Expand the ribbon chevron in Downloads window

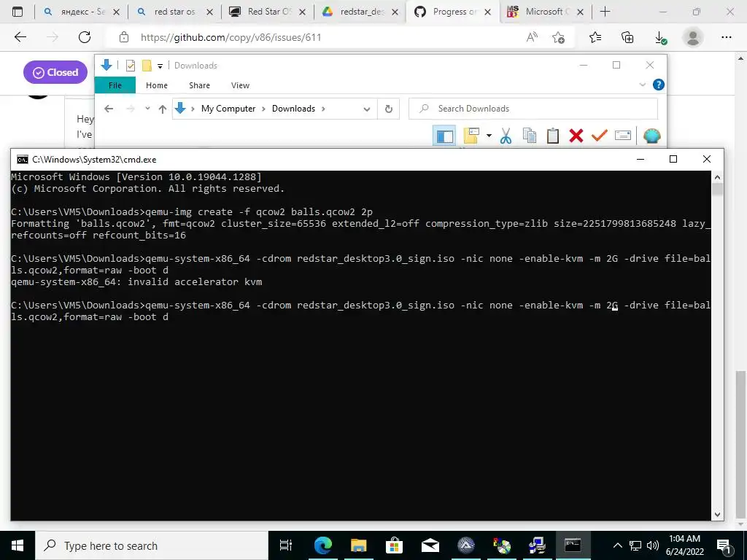(x=642, y=85)
